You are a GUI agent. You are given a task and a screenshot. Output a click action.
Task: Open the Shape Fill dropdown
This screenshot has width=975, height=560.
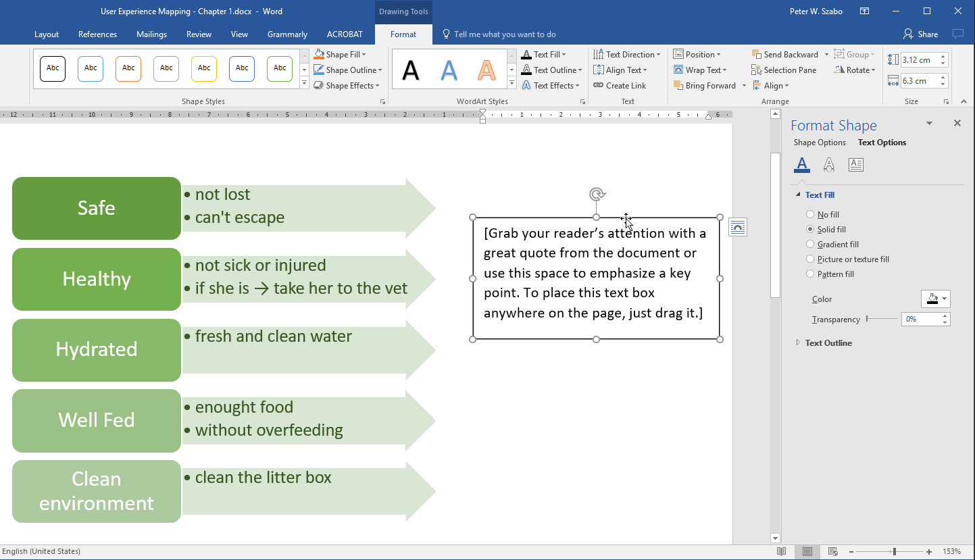tap(341, 55)
